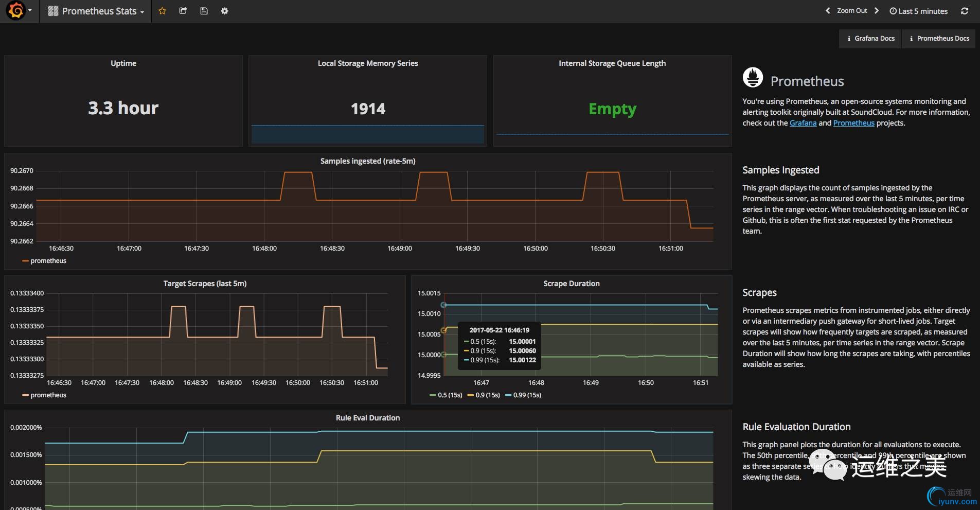Screen dimensions: 980x510
Task: Share the dashboard via share icon
Action: (183, 11)
